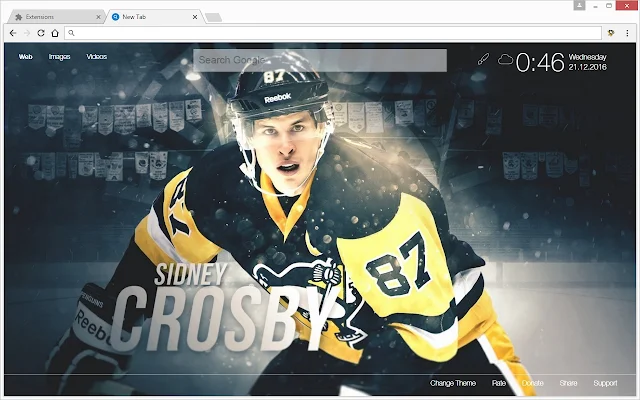Screen dimensions: 640x400
Task: Go back with the browser back arrow
Action: 13,33
